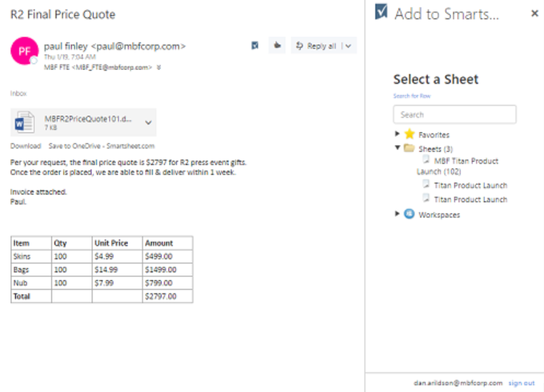Click the $7.99 unit price cell
This screenshot has height=392, width=544.
tap(117, 283)
